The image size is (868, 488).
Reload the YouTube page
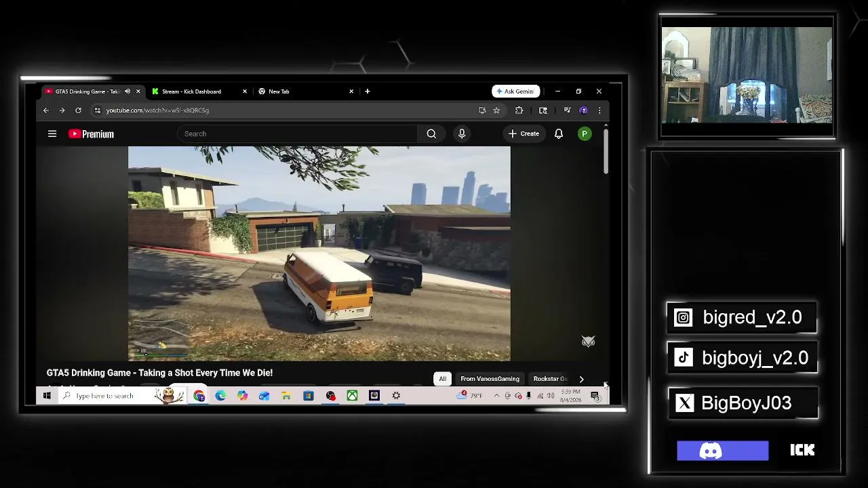click(x=78, y=110)
